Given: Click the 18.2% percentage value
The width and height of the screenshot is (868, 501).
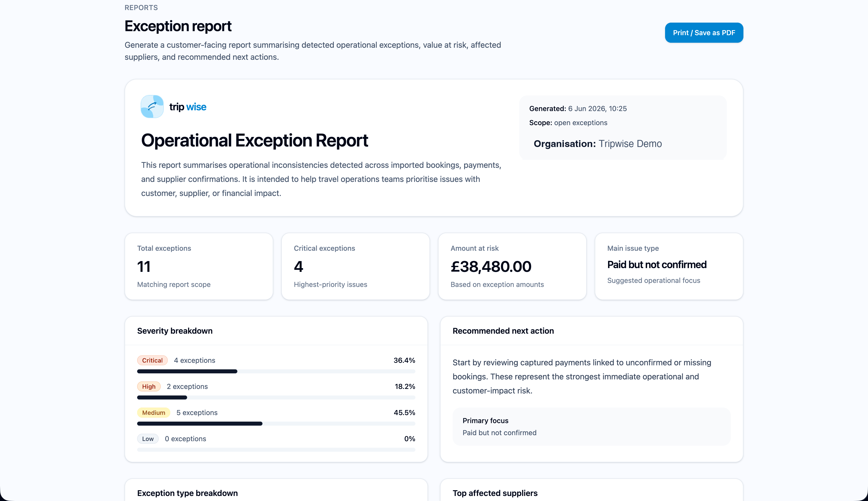Looking at the screenshot, I should 405,386.
